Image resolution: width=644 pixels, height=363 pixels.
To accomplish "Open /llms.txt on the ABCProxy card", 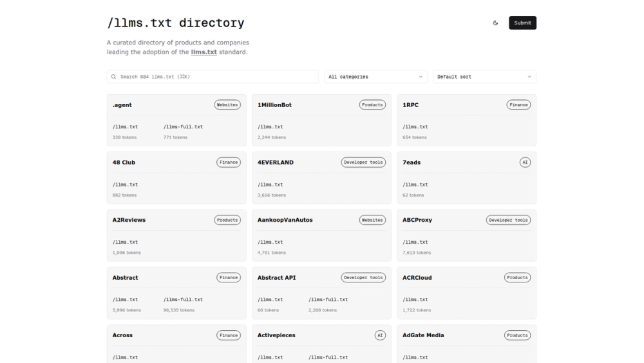I will point(415,242).
